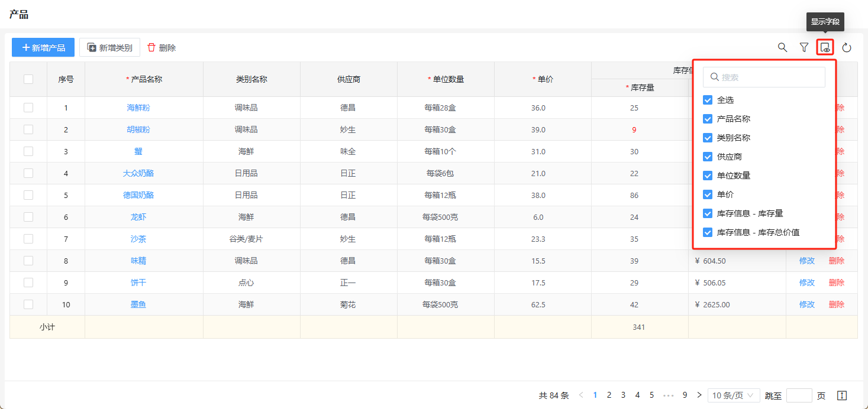Viewport: 868px width, 409px height.
Task: Open the filter funnel icon
Action: point(804,47)
